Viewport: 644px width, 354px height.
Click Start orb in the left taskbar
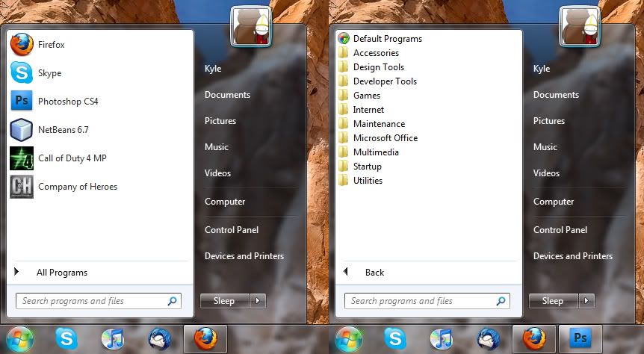coord(19,339)
